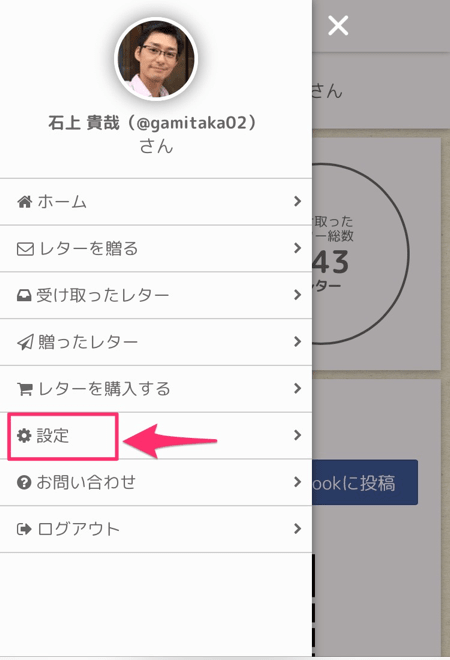450x660 pixels.
Task: Click the envelope icon for レターを贈る
Action: [x=25, y=249]
